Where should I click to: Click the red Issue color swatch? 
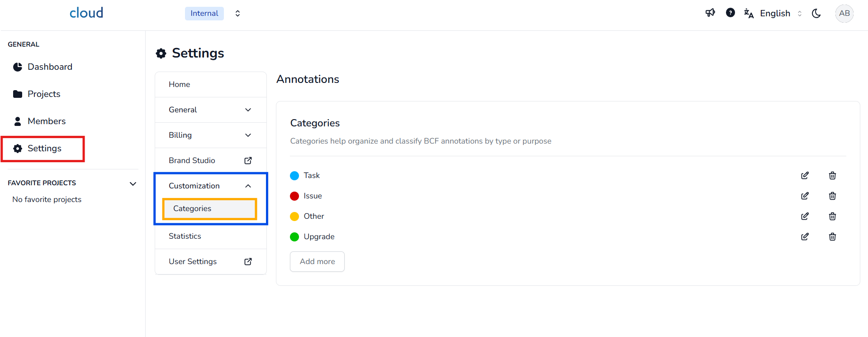coord(294,196)
